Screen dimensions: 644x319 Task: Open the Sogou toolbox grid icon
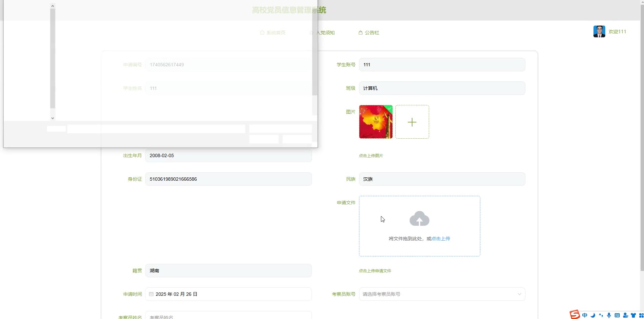(x=641, y=315)
